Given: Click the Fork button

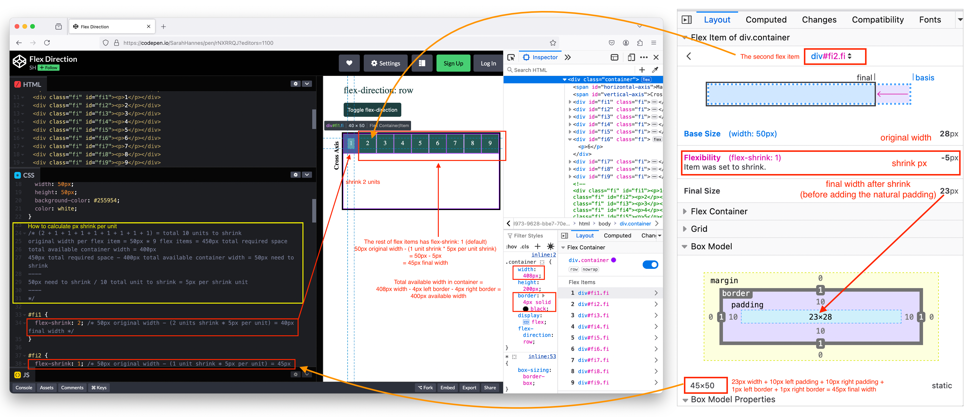Looking at the screenshot, I should point(425,387).
